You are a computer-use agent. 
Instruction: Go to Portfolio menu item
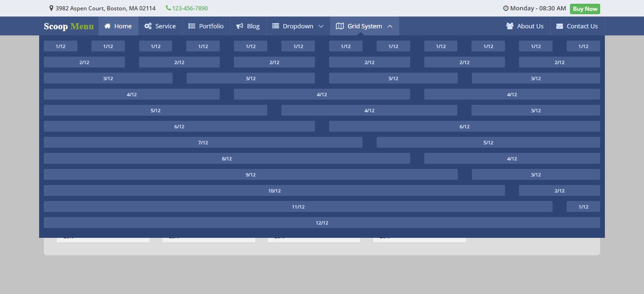(x=206, y=26)
